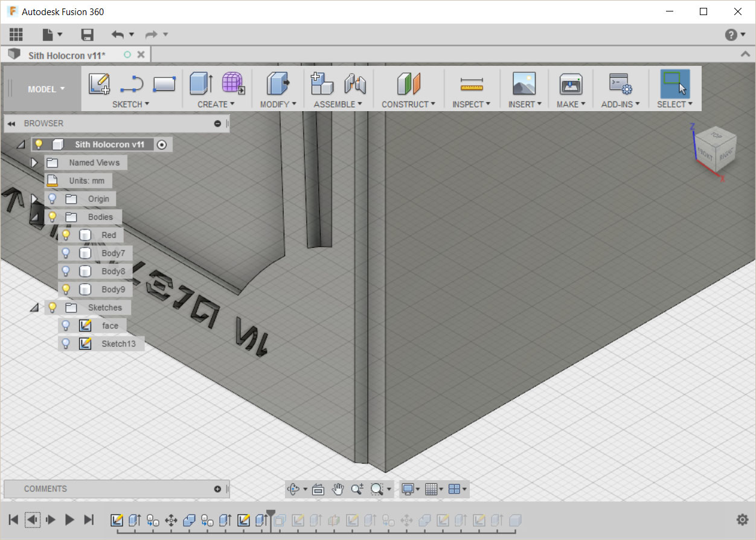Click the File document icon
The image size is (756, 540).
pos(48,34)
